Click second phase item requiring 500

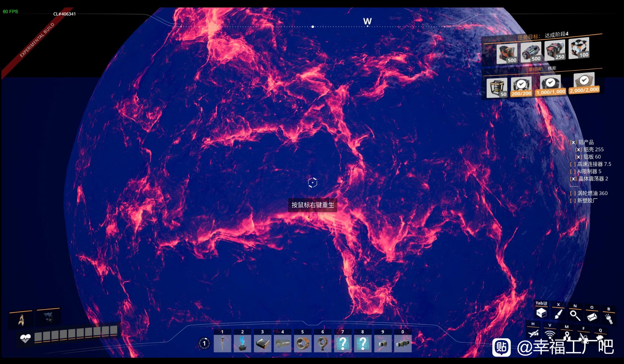(531, 52)
